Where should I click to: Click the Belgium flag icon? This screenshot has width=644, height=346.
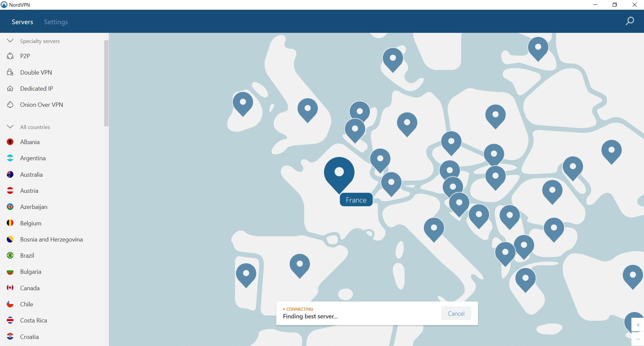pos(10,223)
